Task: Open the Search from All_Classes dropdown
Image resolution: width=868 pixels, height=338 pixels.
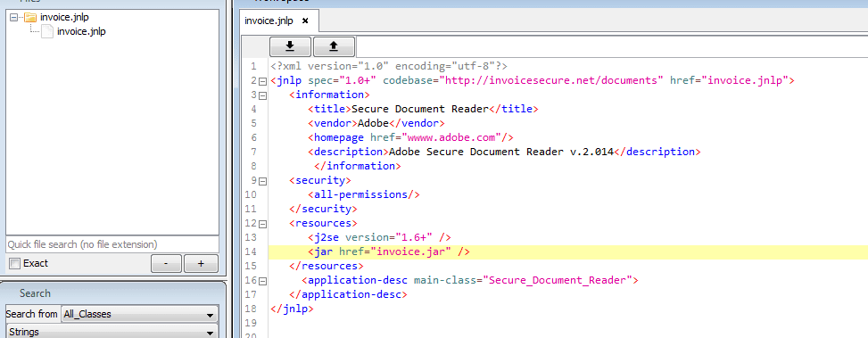Action: (x=139, y=314)
